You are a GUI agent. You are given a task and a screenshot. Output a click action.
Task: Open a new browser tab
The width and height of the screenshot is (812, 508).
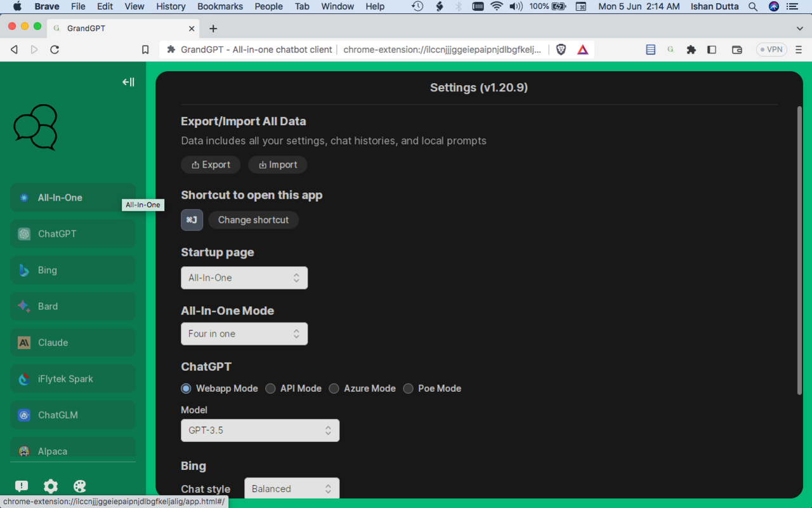click(213, 29)
